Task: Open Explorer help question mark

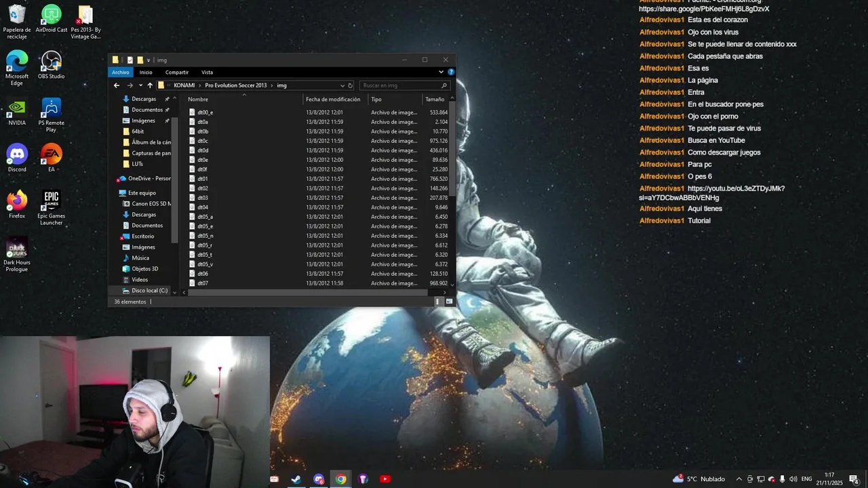Action: pyautogui.click(x=451, y=72)
